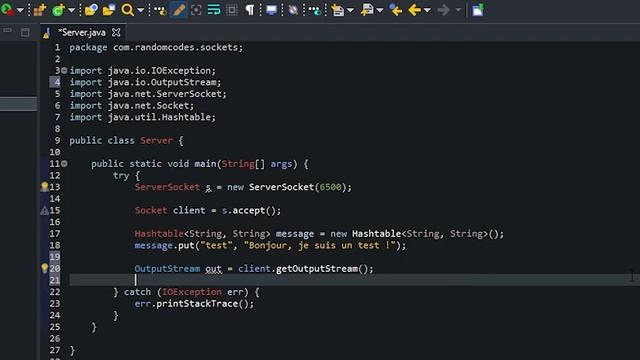Click the Open Perspective icon
The width and height of the screenshot is (640, 360).
(x=478, y=10)
